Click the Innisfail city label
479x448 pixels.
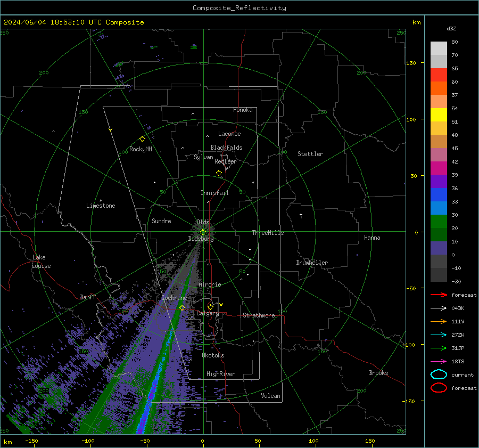pos(214,193)
